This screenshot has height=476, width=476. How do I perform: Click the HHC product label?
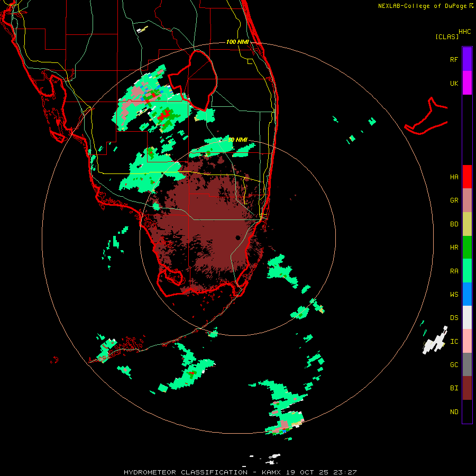464,32
